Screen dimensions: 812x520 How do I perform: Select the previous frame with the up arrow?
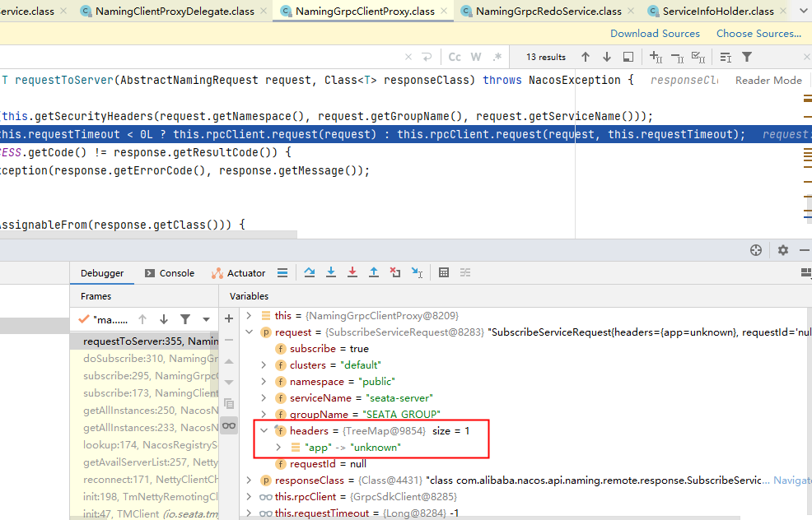pos(142,319)
